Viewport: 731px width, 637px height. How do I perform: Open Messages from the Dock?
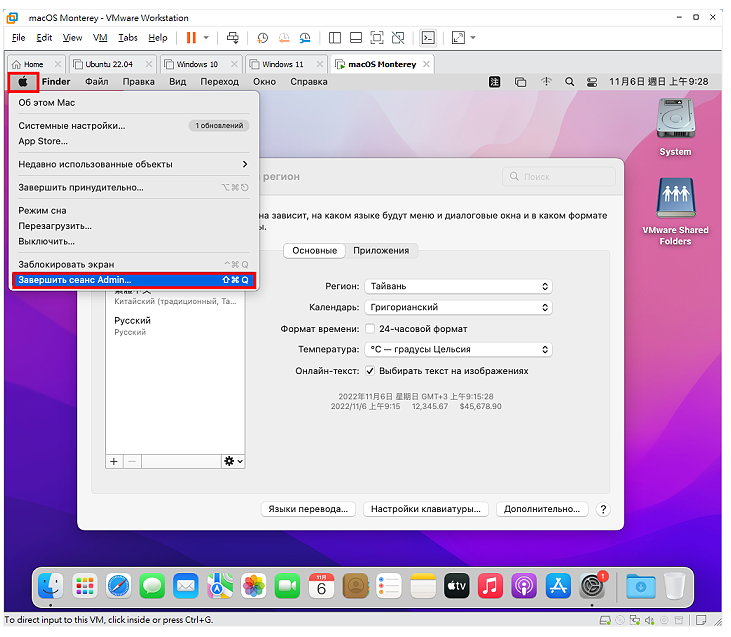click(152, 585)
